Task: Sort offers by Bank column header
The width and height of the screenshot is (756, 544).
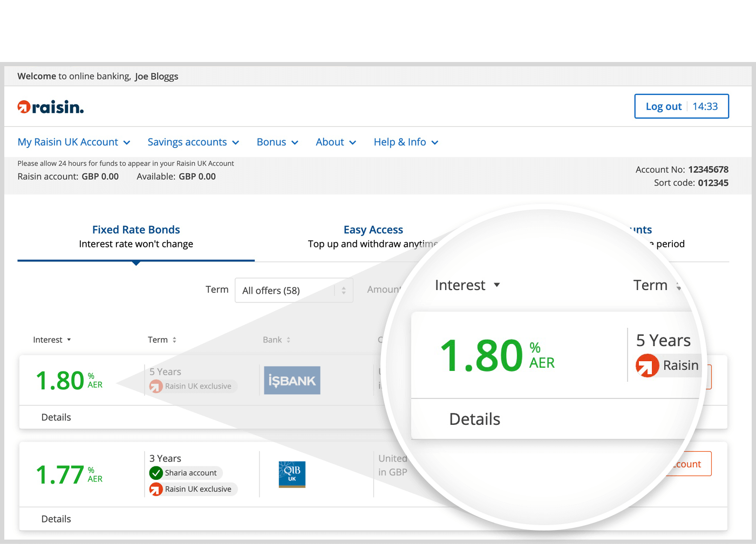Action: [x=276, y=340]
